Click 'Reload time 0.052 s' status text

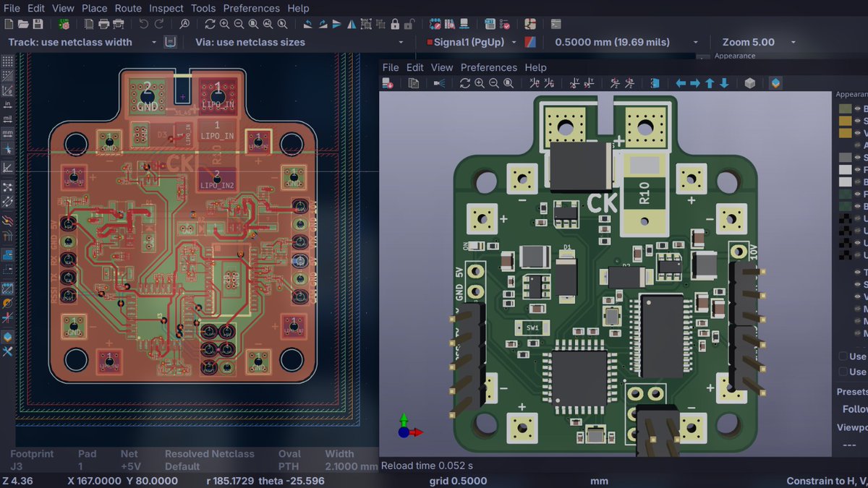coord(427,466)
